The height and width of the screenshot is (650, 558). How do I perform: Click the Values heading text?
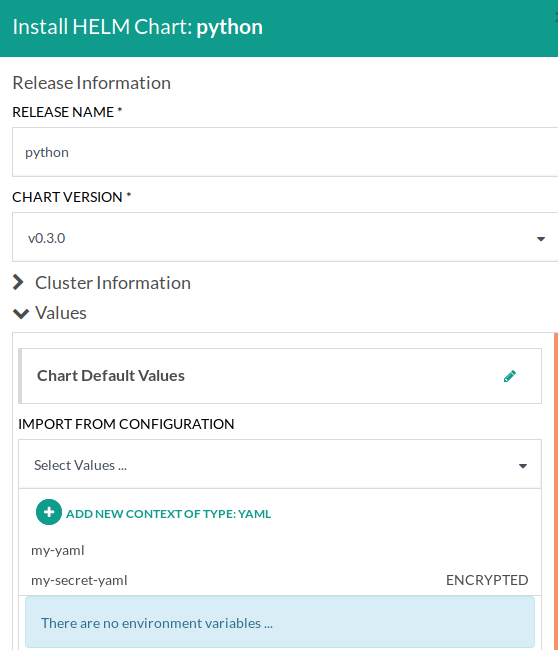61,313
